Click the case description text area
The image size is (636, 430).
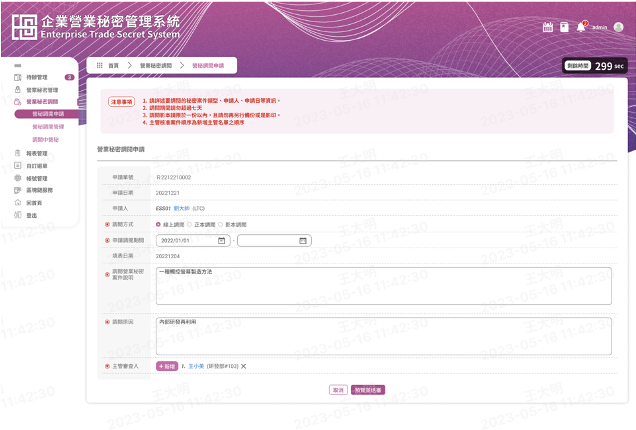point(384,286)
